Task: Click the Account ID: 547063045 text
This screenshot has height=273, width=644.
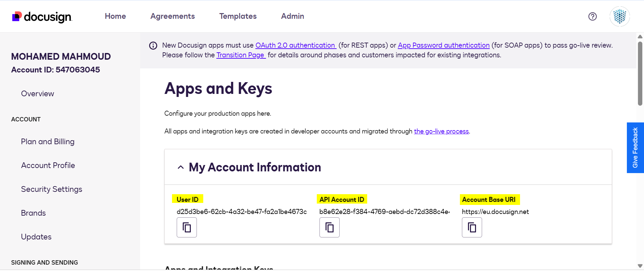Action: pos(55,70)
